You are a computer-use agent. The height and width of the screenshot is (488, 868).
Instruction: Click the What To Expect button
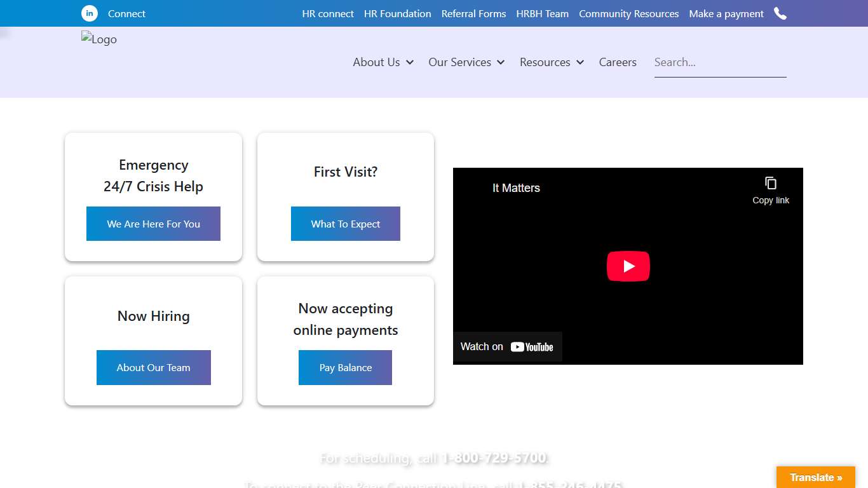coord(346,224)
